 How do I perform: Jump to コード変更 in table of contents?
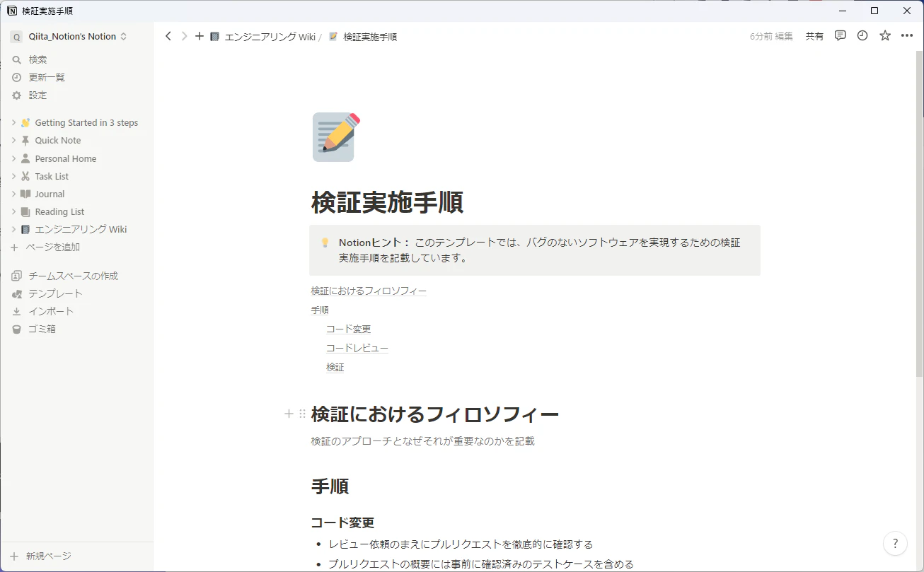pyautogui.click(x=349, y=329)
